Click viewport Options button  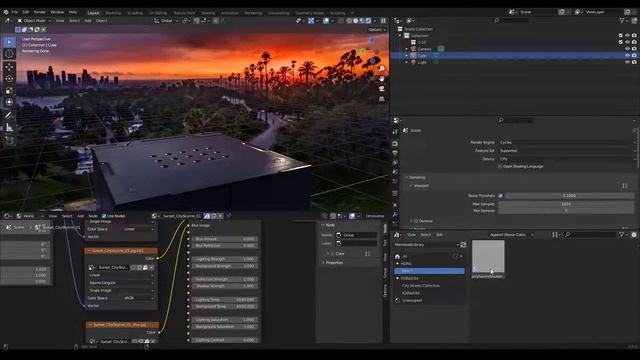[x=376, y=30]
